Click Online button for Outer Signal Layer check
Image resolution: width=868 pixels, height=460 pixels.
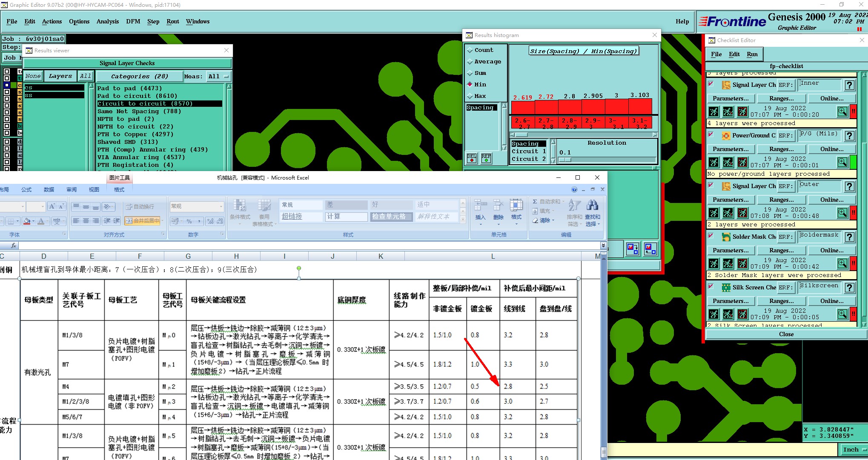point(832,200)
